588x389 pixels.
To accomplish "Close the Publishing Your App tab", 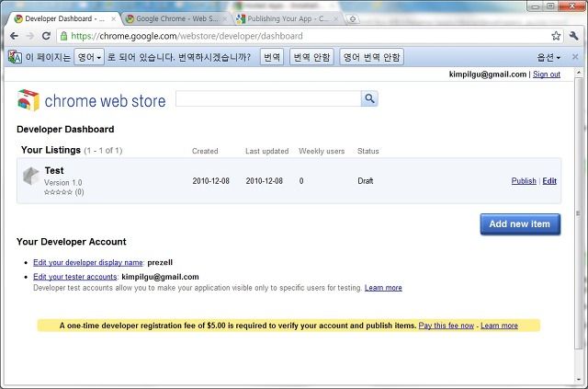I will click(x=335, y=18).
